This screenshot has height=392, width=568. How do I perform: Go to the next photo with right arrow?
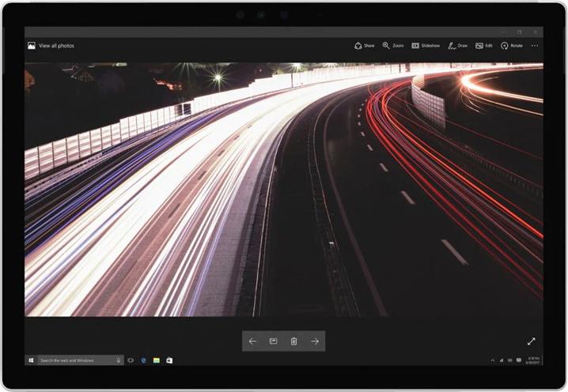click(315, 341)
